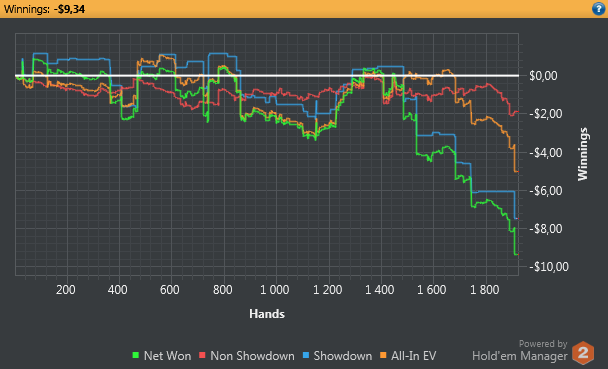Click the 'Powered by' text
This screenshot has height=369, width=608.
[x=543, y=344]
